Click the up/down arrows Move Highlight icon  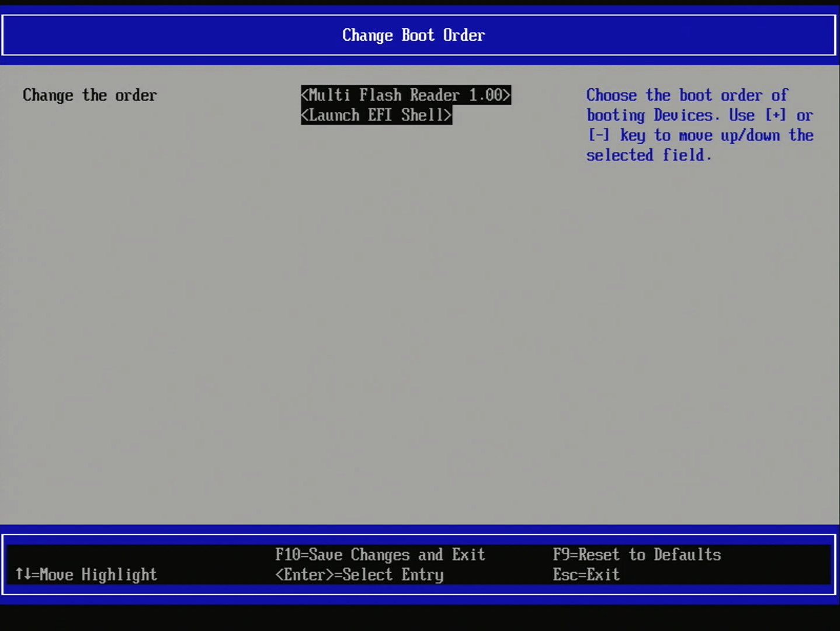coord(23,574)
